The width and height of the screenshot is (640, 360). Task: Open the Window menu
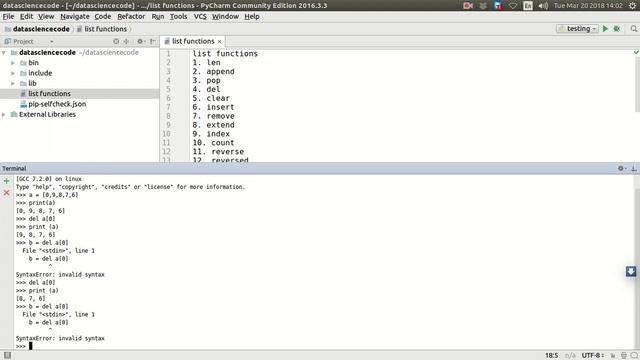pyautogui.click(x=225, y=16)
